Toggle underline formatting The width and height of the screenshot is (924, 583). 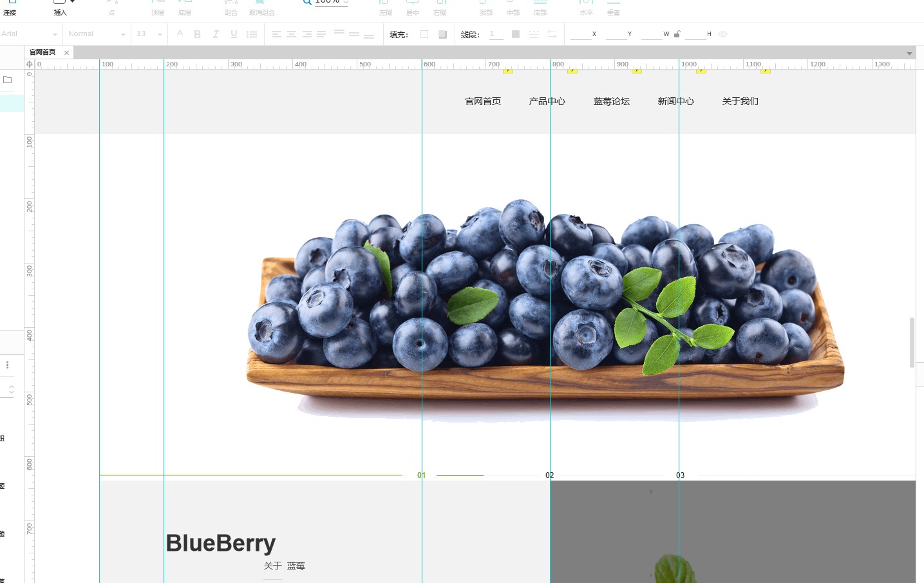(x=234, y=34)
